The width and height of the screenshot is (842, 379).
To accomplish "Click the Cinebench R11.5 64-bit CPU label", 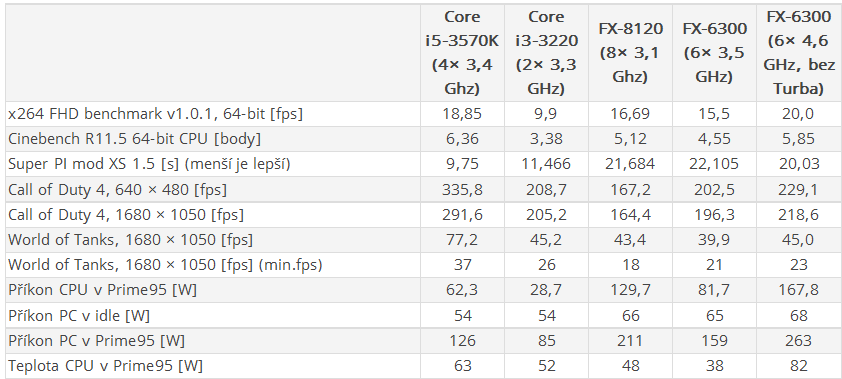I will click(134, 139).
